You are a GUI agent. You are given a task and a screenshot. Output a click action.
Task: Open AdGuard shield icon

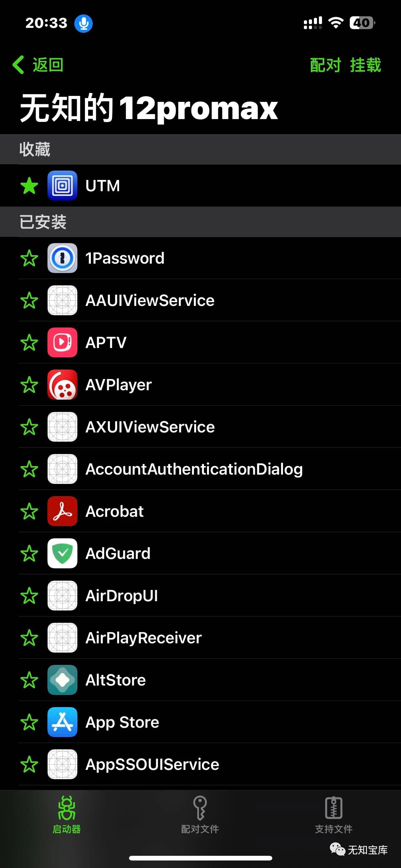point(62,553)
